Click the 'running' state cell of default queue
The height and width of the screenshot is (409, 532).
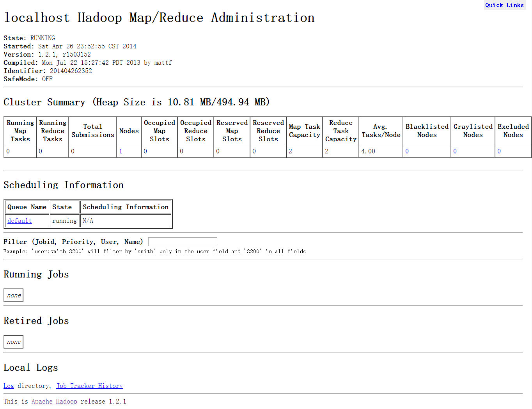64,221
